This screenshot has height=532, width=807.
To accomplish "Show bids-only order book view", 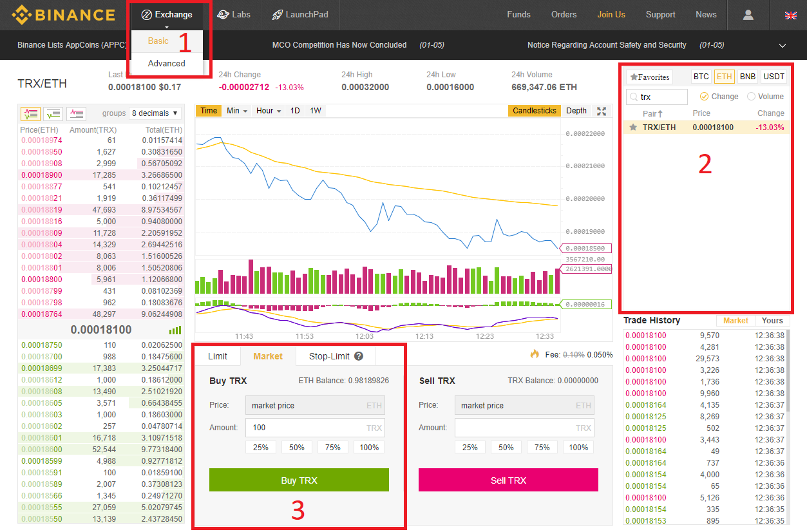I will point(53,113).
